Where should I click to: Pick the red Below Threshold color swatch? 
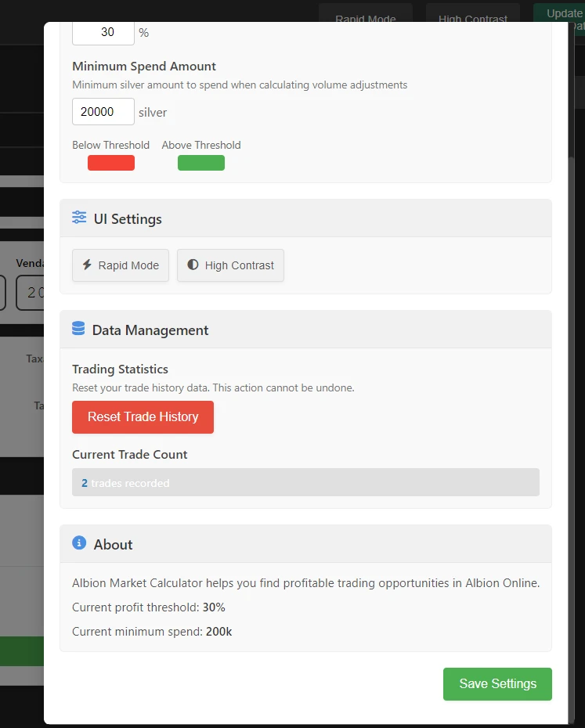(x=111, y=163)
